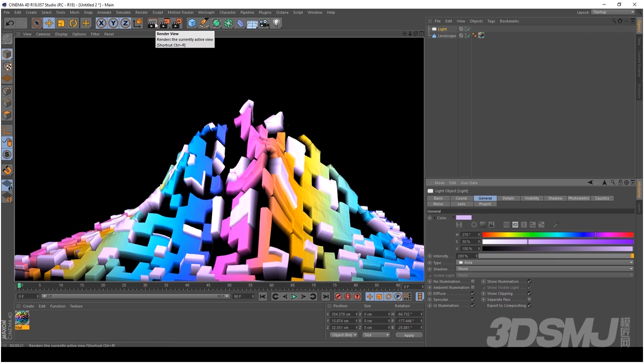644x363 pixels.
Task: Adjust the Hue slider bar
Action: coord(558,235)
